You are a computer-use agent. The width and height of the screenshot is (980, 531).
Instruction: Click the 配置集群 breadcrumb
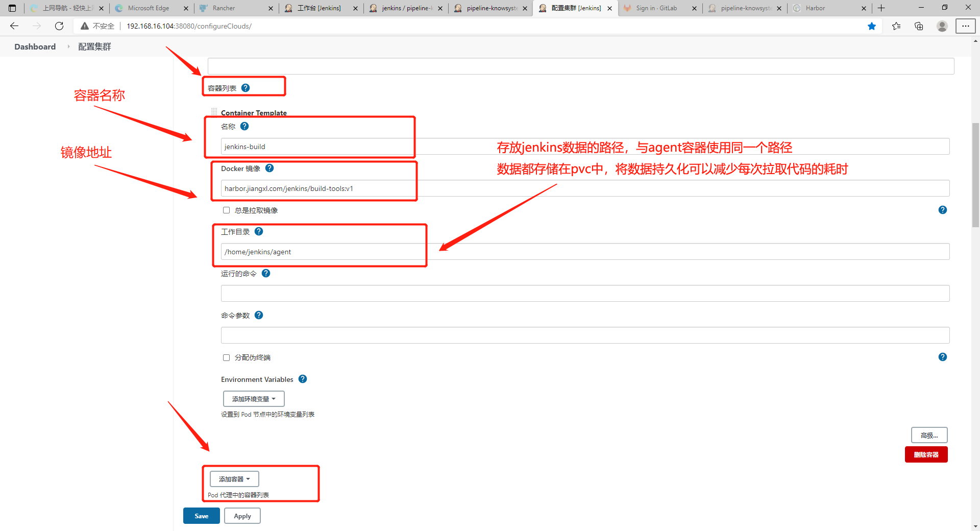[x=94, y=46]
